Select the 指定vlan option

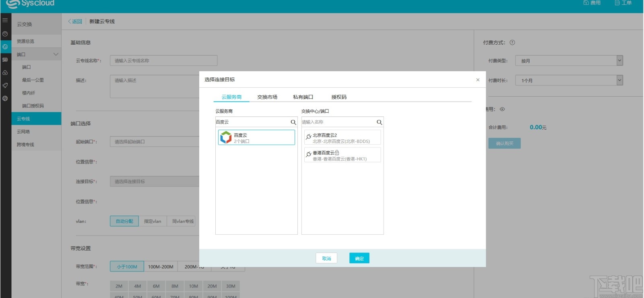(x=153, y=221)
